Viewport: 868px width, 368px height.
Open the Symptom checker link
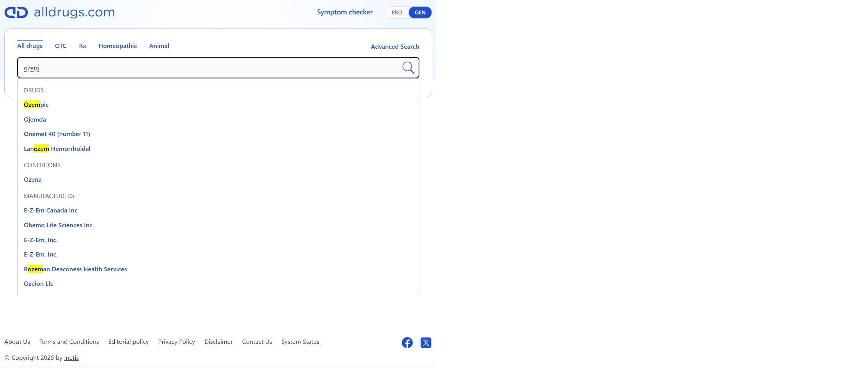point(345,12)
